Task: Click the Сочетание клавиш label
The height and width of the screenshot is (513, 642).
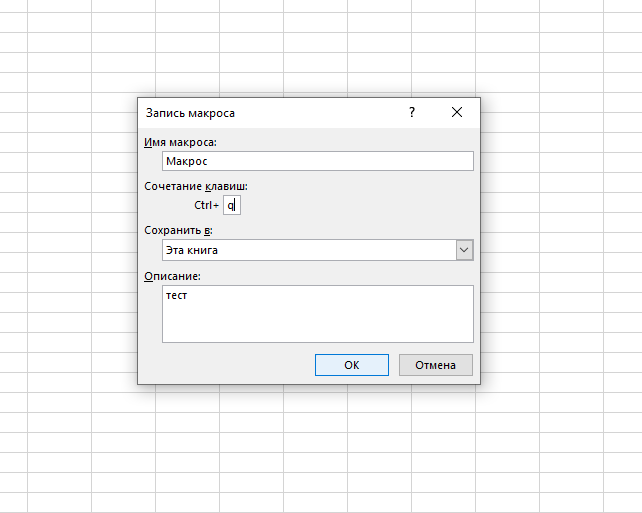Action: click(x=196, y=187)
